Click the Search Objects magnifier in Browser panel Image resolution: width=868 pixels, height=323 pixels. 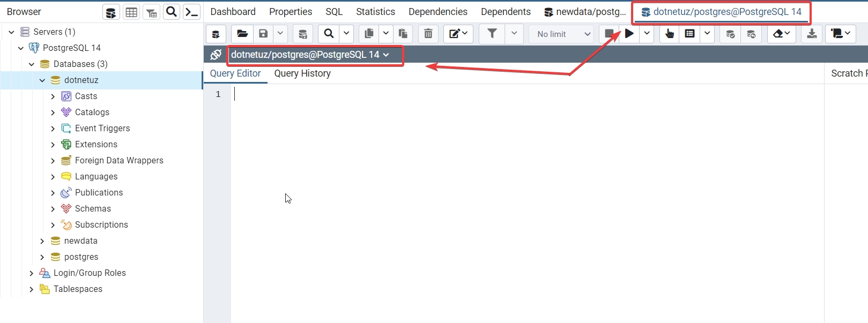(x=171, y=12)
